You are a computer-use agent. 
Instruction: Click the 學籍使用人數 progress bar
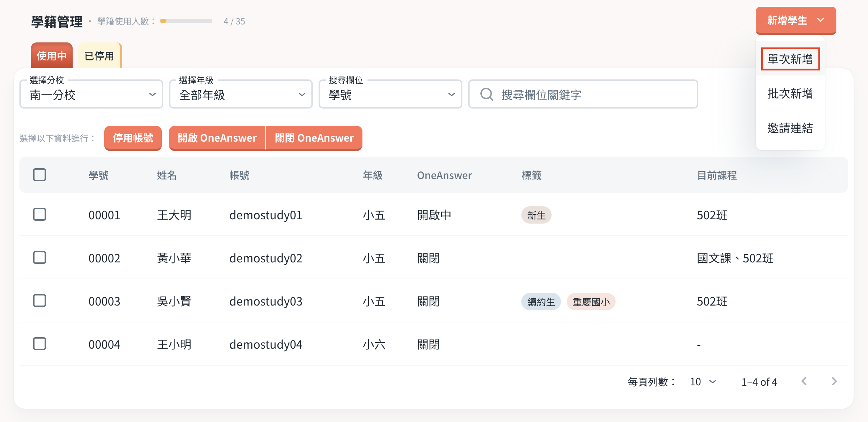pyautogui.click(x=186, y=21)
